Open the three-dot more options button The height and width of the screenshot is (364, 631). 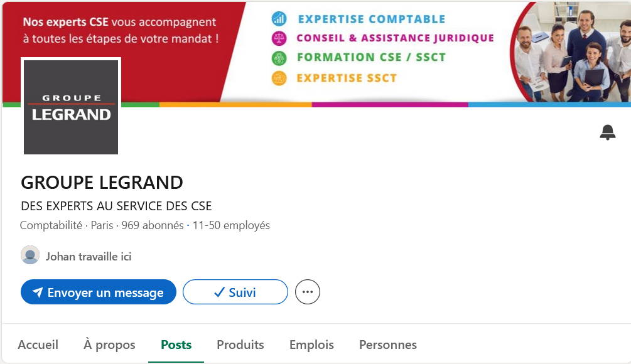308,292
